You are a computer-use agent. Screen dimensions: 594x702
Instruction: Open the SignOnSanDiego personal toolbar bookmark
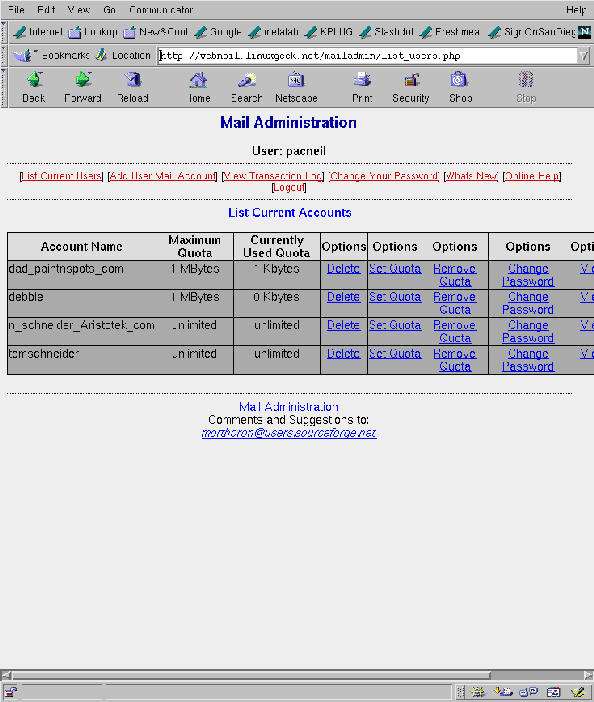click(x=532, y=32)
